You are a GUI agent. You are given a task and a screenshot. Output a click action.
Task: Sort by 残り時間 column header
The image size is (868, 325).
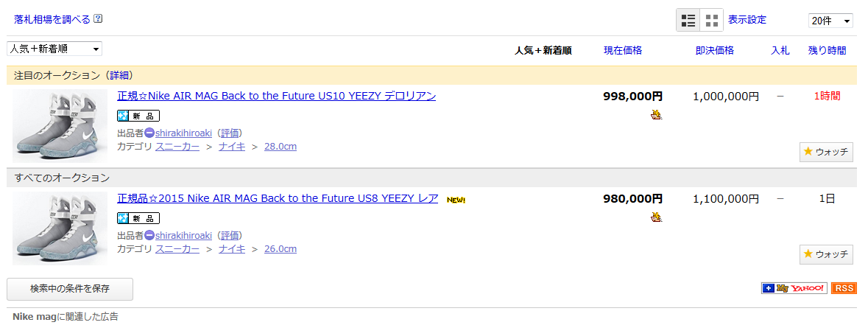pyautogui.click(x=828, y=51)
